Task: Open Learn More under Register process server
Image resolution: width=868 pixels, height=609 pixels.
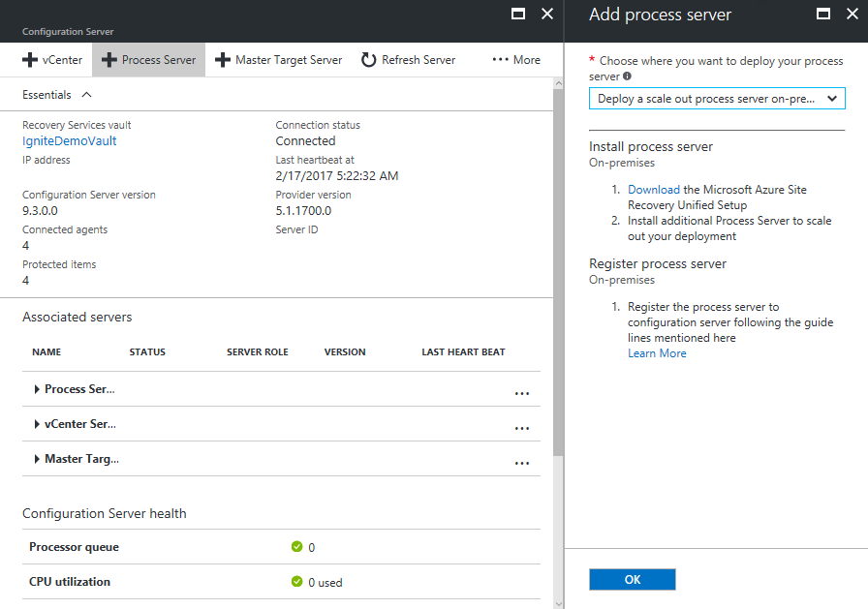Action: [x=657, y=352]
